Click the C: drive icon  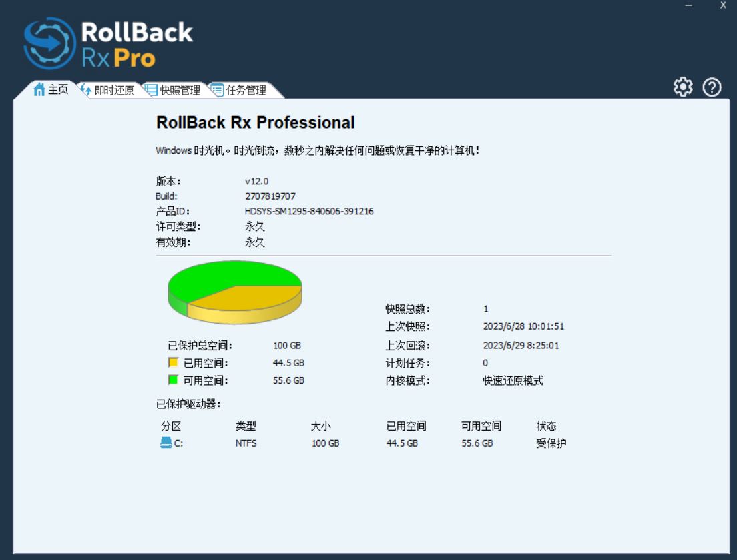(x=166, y=443)
